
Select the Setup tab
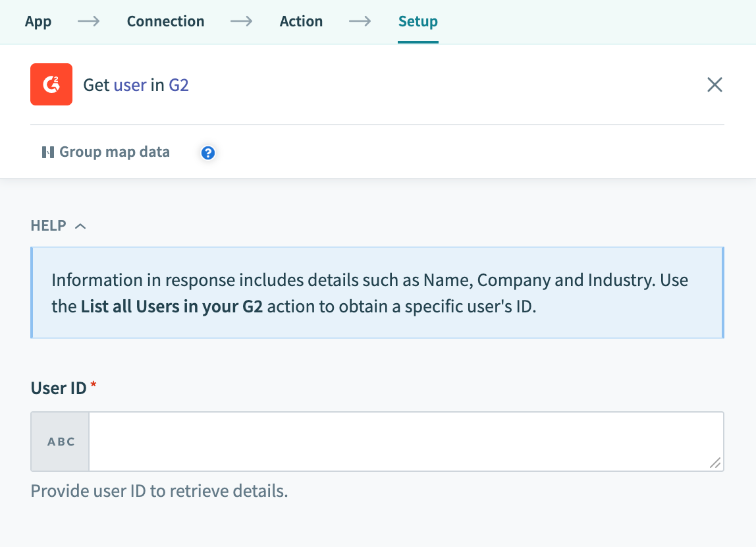(x=418, y=21)
